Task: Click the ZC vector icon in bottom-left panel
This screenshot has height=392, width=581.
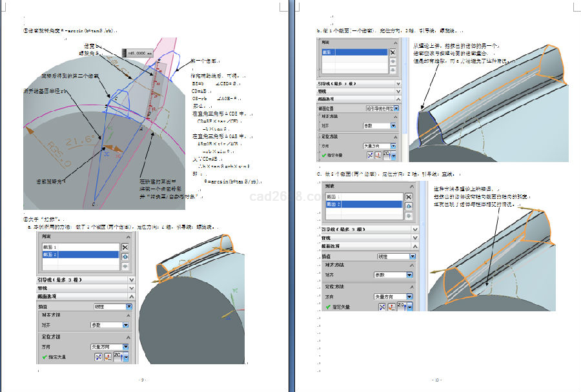Action: pyautogui.click(x=118, y=356)
